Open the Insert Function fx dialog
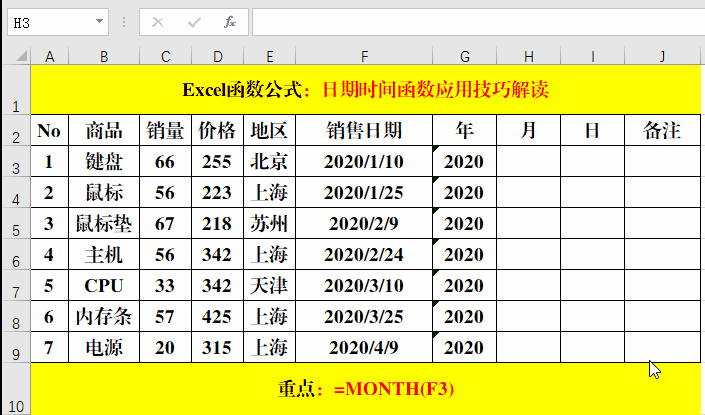 pos(230,22)
